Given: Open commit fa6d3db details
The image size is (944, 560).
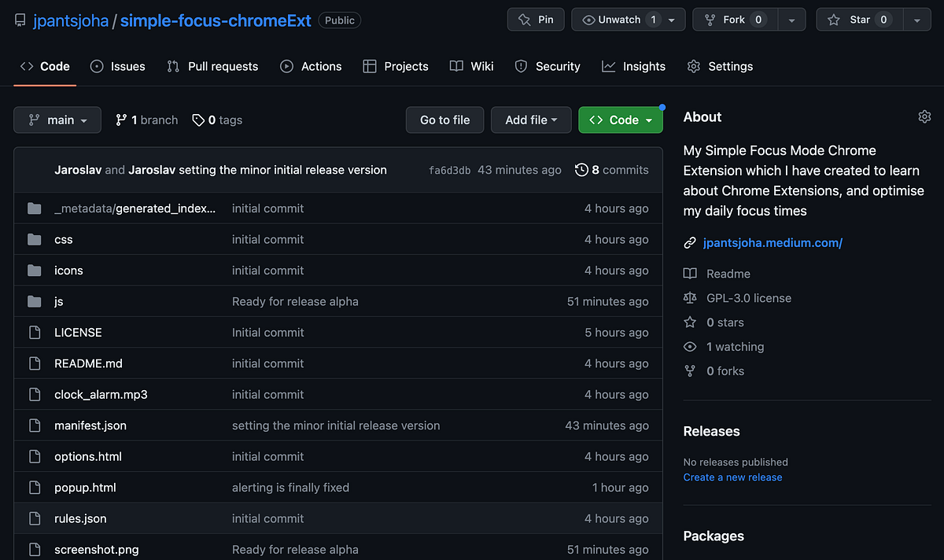Looking at the screenshot, I should [449, 169].
